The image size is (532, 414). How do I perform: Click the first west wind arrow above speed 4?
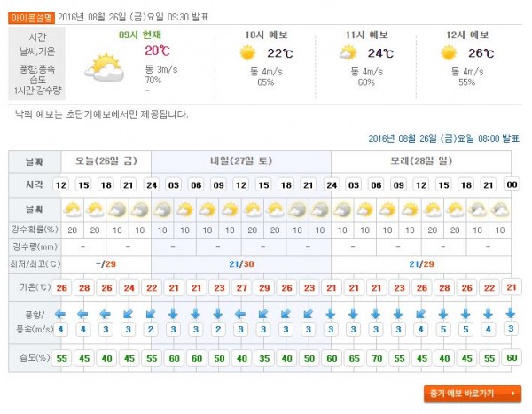(60, 314)
